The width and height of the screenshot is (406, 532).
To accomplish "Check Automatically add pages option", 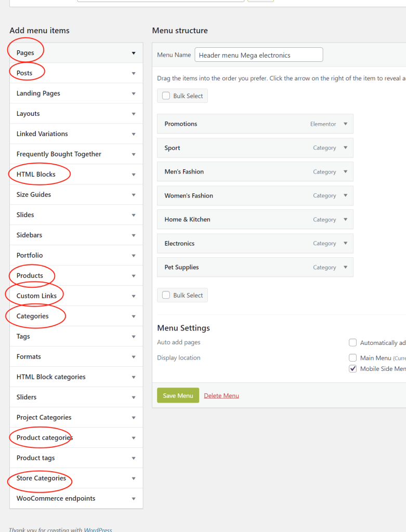I will [x=353, y=343].
